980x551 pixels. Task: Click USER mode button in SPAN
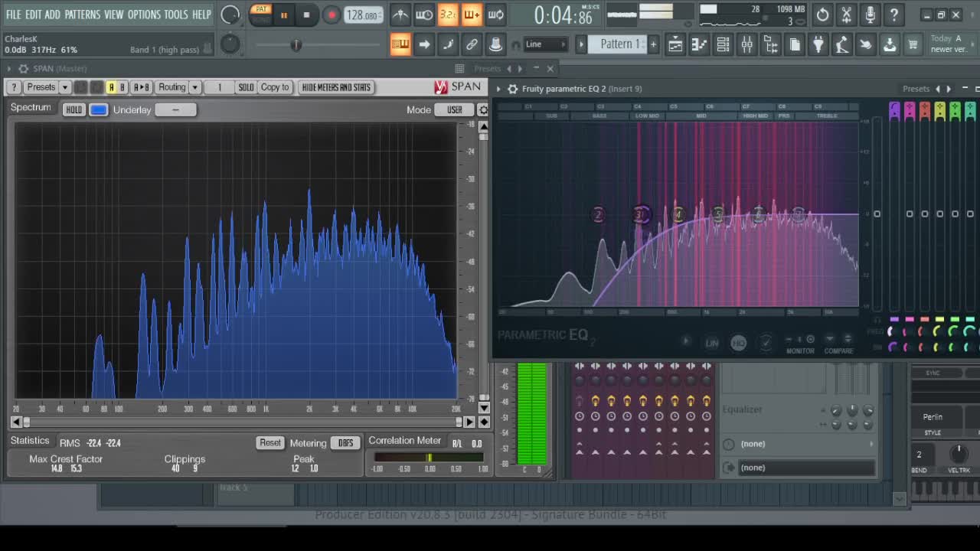click(x=455, y=109)
